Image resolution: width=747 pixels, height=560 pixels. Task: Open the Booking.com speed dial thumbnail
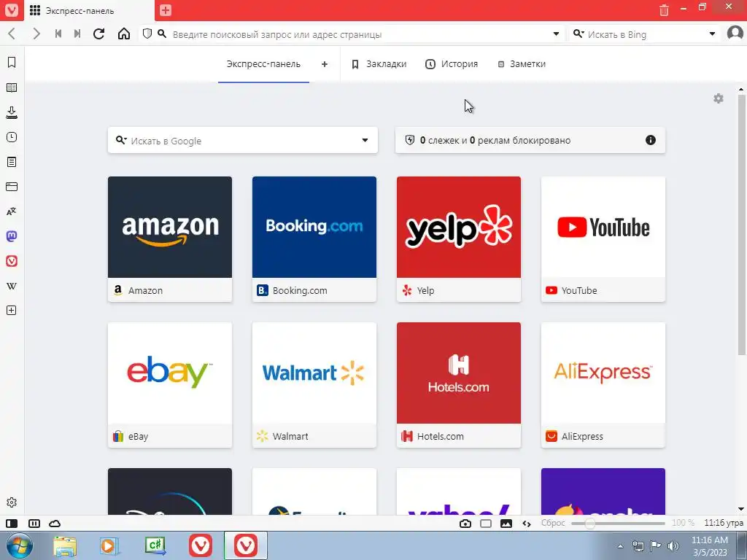click(x=314, y=239)
